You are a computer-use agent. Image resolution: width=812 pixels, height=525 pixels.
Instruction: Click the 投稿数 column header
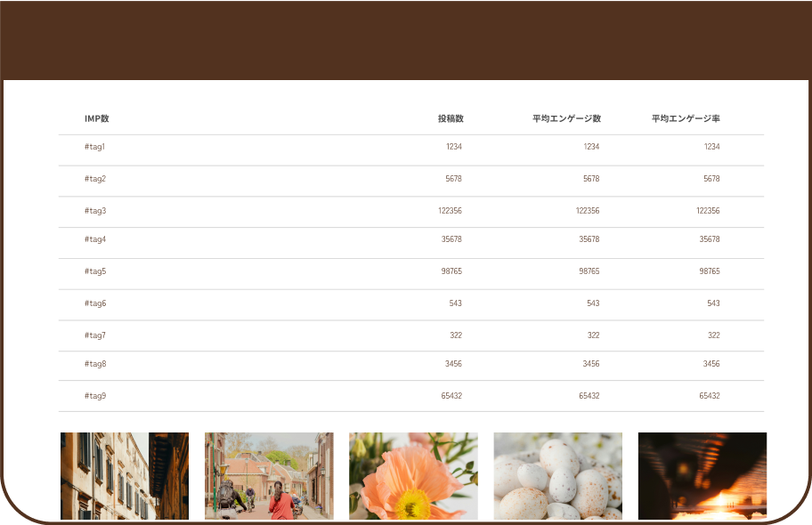pyautogui.click(x=451, y=118)
